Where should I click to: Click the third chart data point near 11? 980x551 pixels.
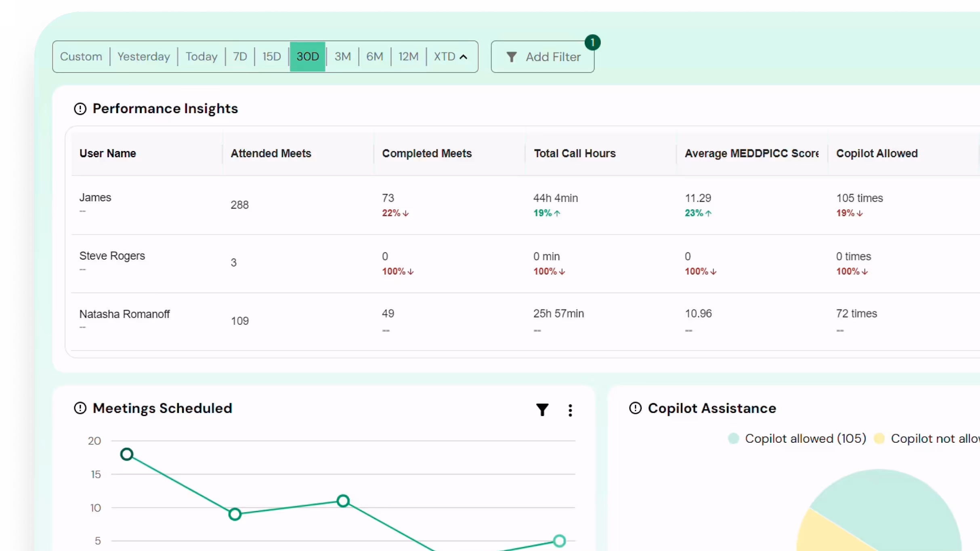tap(343, 501)
